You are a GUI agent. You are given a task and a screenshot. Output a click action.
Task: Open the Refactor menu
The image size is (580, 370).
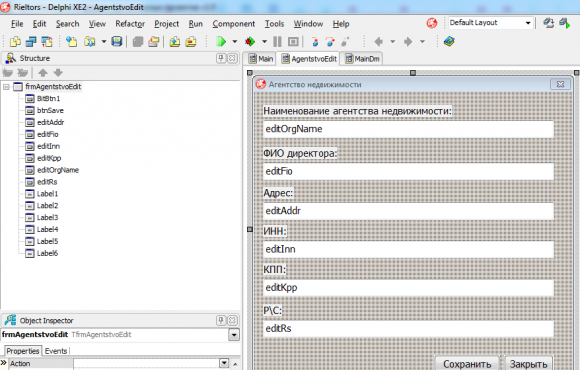click(130, 24)
